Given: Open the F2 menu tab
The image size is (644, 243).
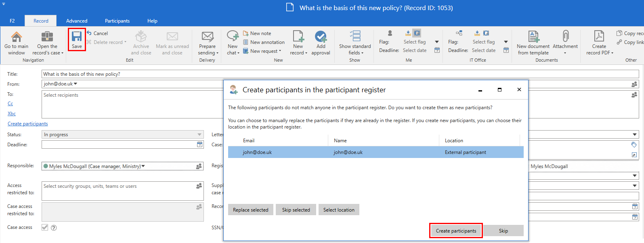Looking at the screenshot, I should [x=12, y=21].
